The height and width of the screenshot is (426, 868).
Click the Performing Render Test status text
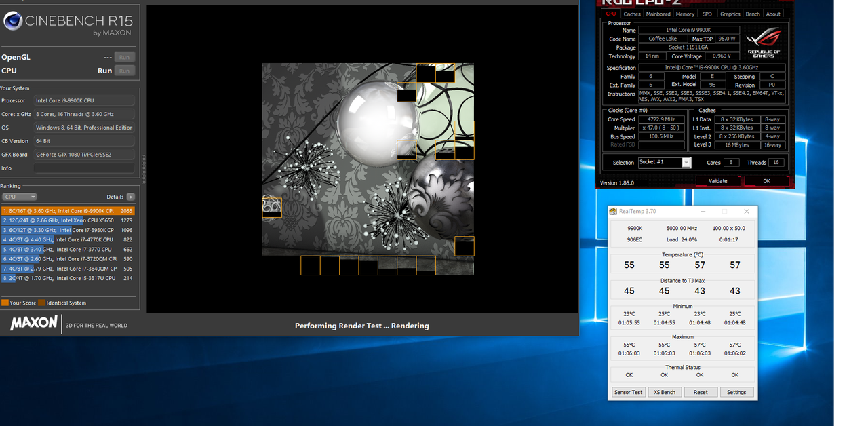tap(362, 326)
